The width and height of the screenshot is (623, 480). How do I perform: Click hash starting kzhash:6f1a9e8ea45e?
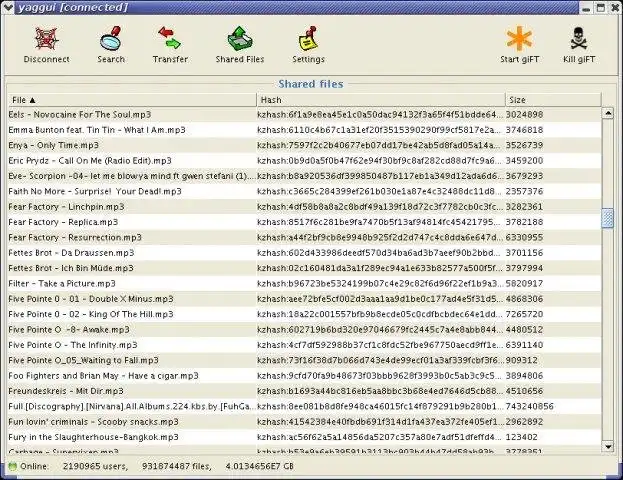click(x=380, y=115)
